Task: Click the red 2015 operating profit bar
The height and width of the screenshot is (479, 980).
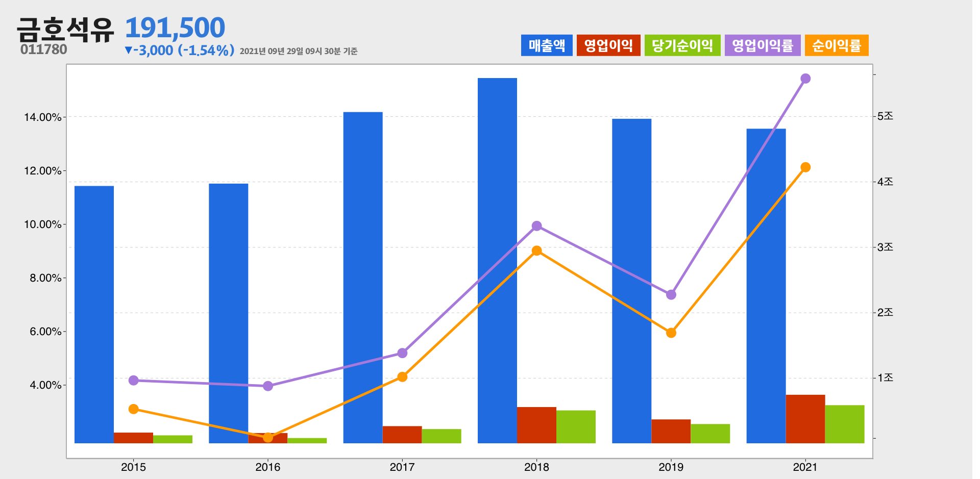Action: (x=134, y=438)
